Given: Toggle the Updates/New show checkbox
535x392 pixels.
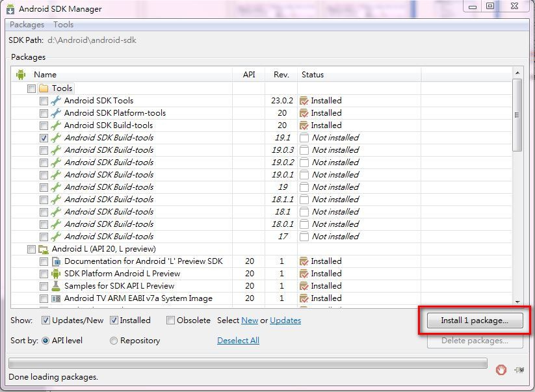Looking at the screenshot, I should pos(46,320).
